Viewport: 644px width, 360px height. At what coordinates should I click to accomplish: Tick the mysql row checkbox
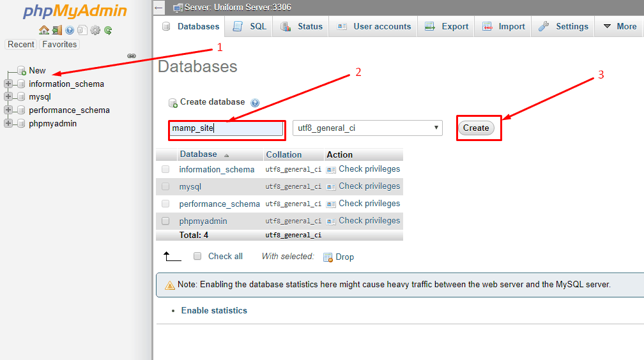click(165, 186)
